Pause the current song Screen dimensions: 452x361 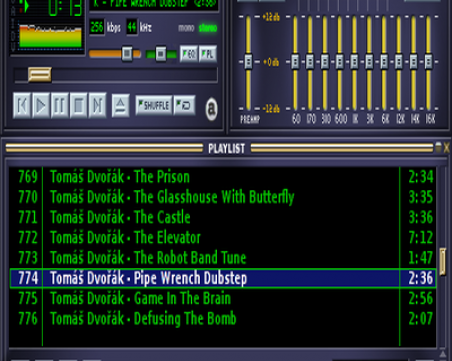pyautogui.click(x=60, y=106)
